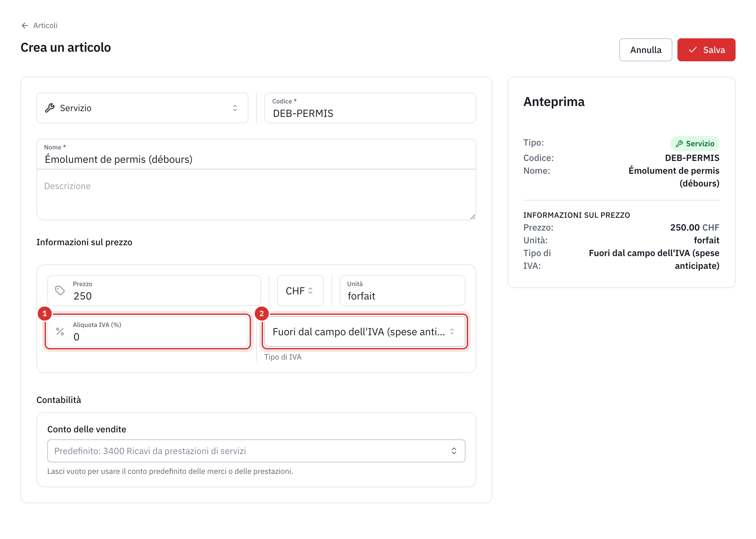Click the resize handle of the Descrizione area

tap(472, 217)
